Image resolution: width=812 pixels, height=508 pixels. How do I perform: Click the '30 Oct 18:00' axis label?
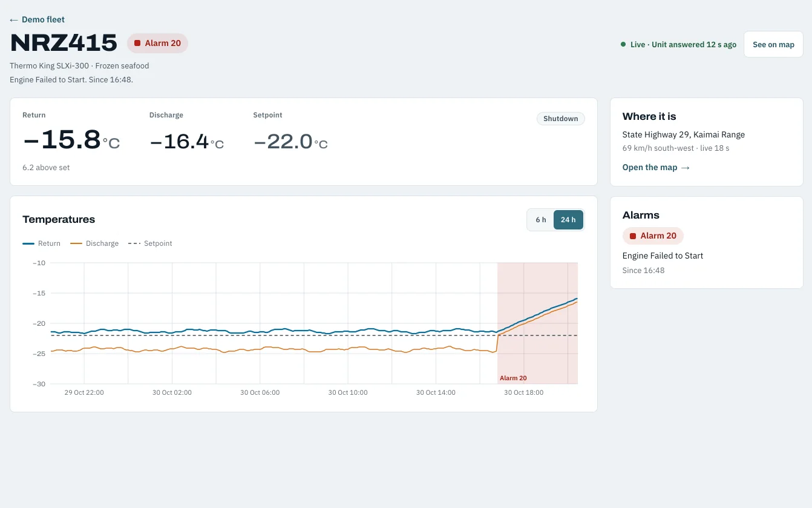524,392
